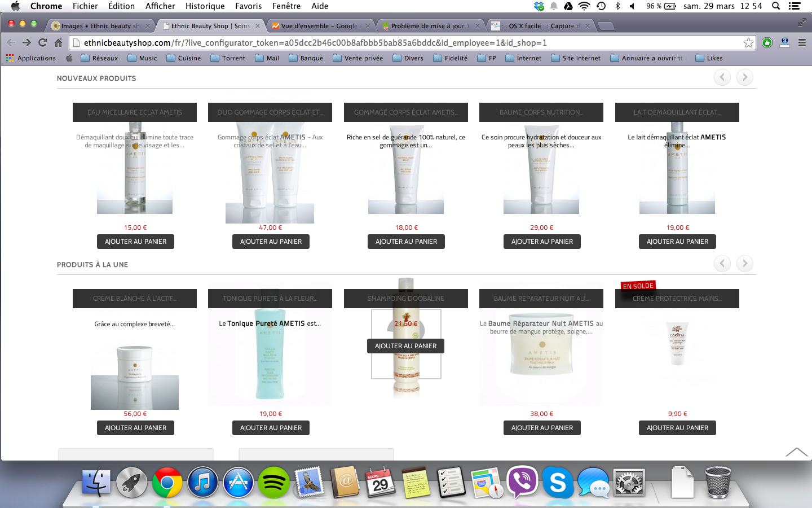Open the App Store dock icon
The image size is (812, 508).
pyautogui.click(x=238, y=483)
